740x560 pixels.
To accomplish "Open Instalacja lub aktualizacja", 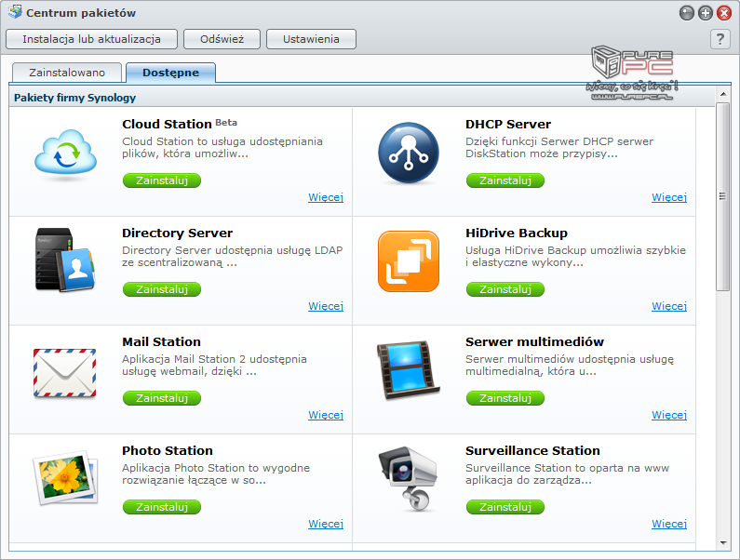I will pyautogui.click(x=91, y=39).
